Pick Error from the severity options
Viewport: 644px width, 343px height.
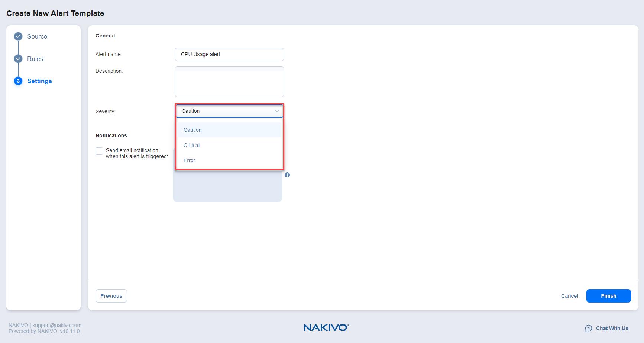[190, 160]
